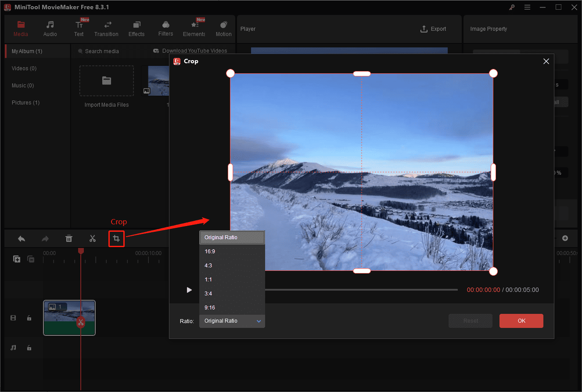Open the Transition panel
The image size is (582, 392).
106,29
